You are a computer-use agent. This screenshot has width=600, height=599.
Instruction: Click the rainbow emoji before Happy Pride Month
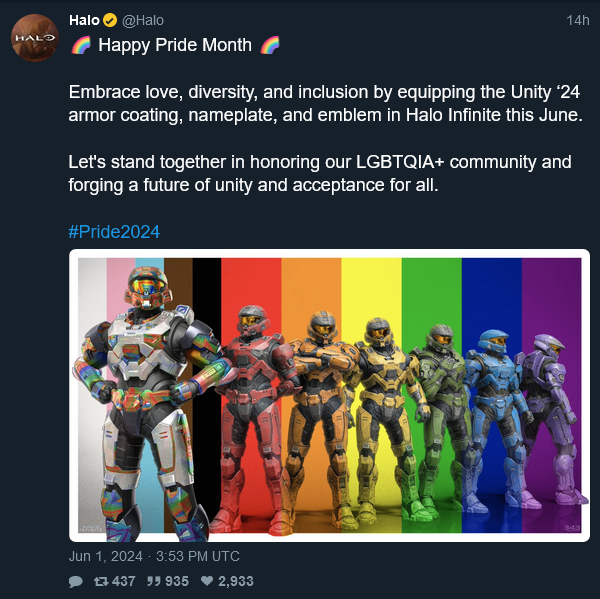coord(81,45)
